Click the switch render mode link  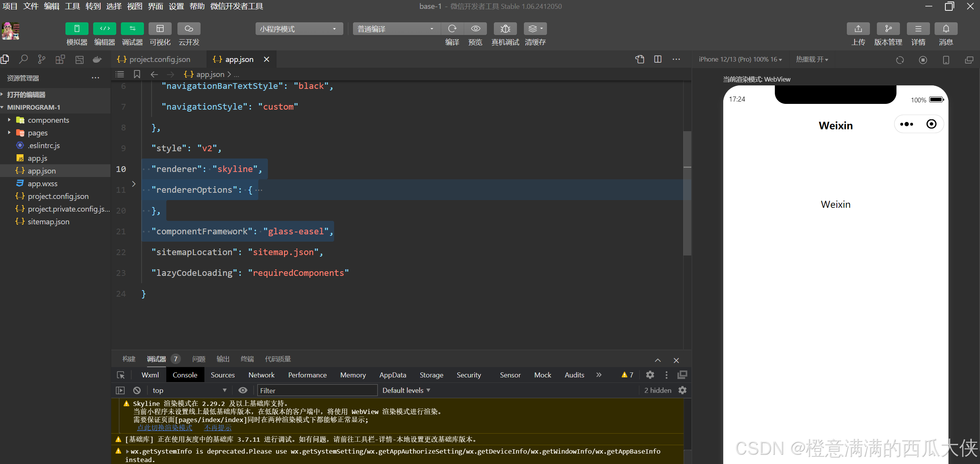pos(164,428)
